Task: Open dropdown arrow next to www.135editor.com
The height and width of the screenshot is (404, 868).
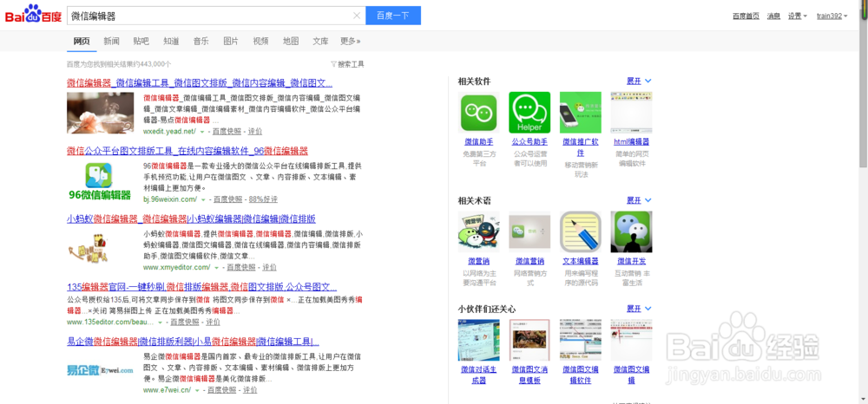Action: click(160, 323)
